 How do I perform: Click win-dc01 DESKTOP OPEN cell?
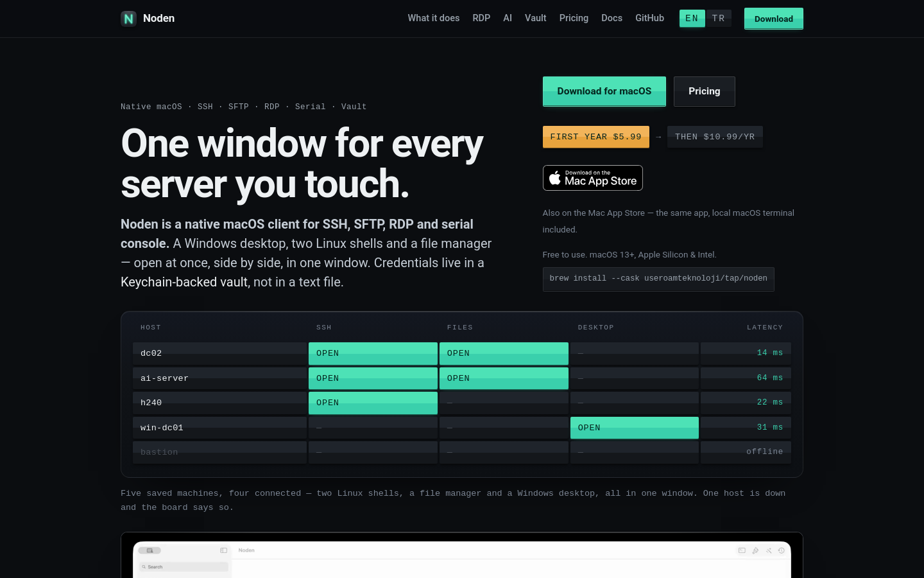tap(635, 428)
